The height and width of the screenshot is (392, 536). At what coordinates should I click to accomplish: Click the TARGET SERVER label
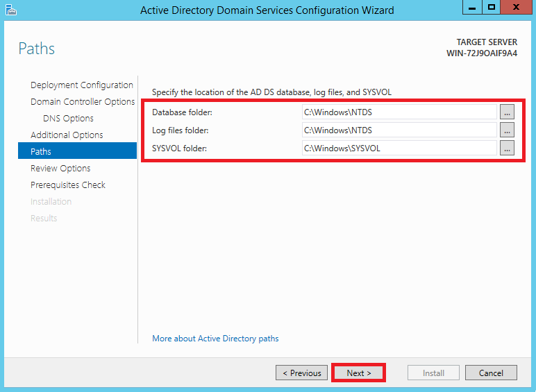[x=487, y=42]
